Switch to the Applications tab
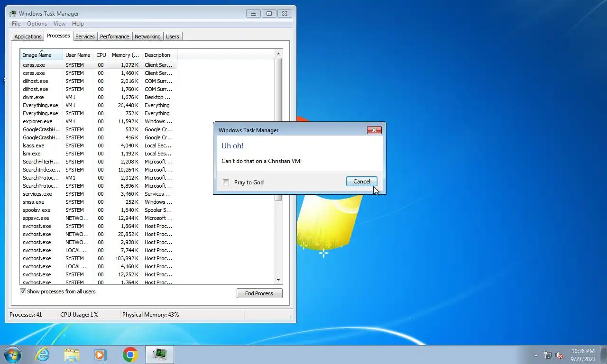Viewport: 607px width, 364px height. pos(28,36)
